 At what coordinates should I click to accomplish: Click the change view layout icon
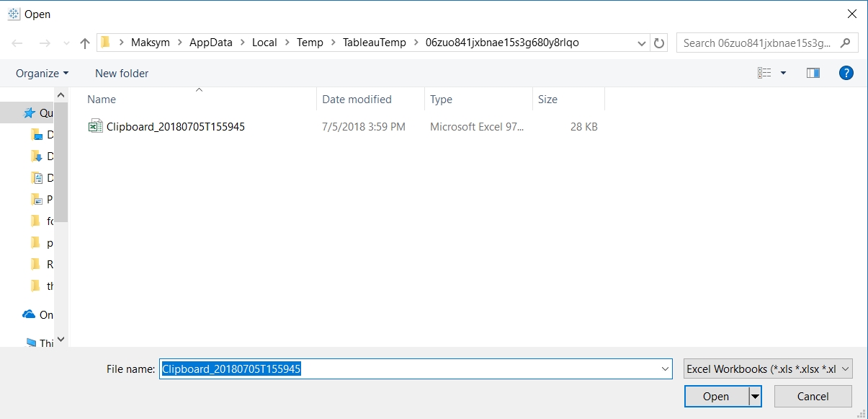(x=764, y=73)
